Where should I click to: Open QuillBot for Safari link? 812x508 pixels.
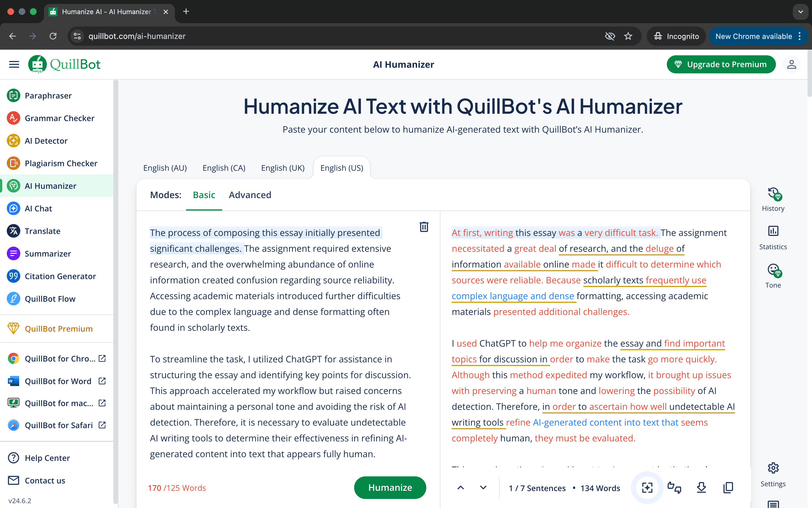tap(57, 425)
